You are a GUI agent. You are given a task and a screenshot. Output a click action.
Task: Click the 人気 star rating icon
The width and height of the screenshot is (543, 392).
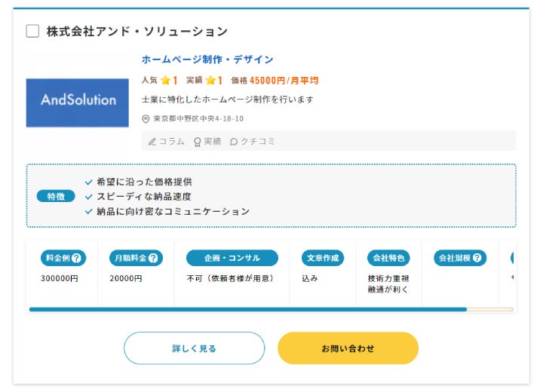coord(165,80)
